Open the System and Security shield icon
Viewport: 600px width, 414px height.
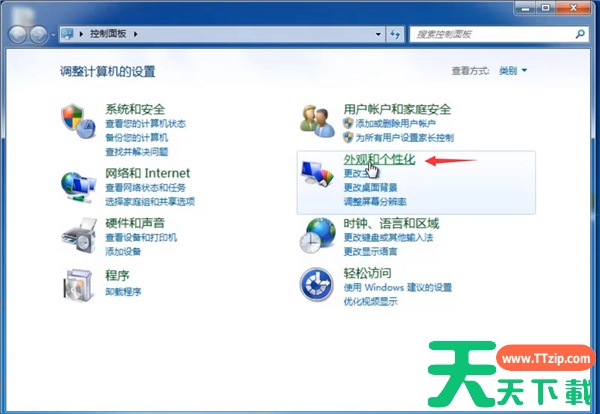pos(78,121)
